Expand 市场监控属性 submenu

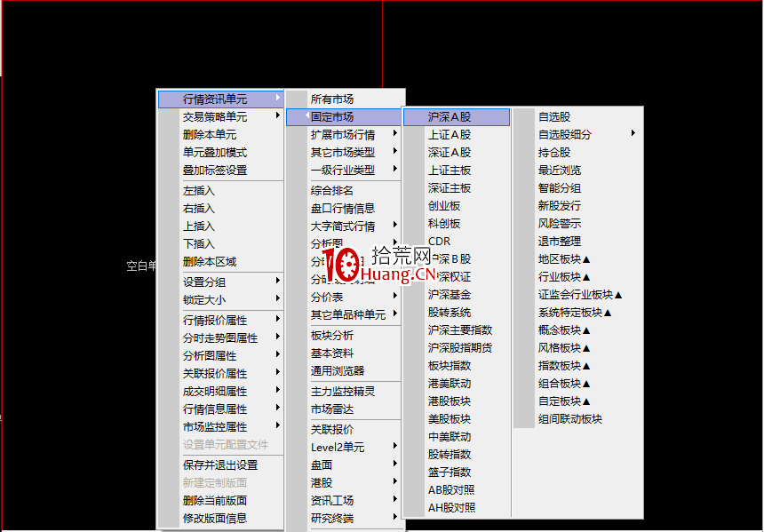[220, 427]
